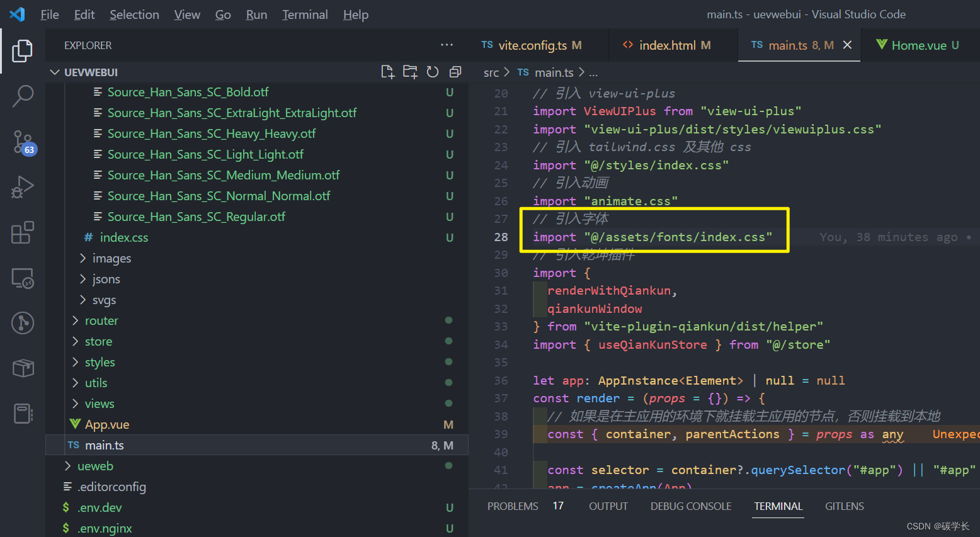980x537 pixels.
Task: Open the Search view icon
Action: tap(23, 96)
